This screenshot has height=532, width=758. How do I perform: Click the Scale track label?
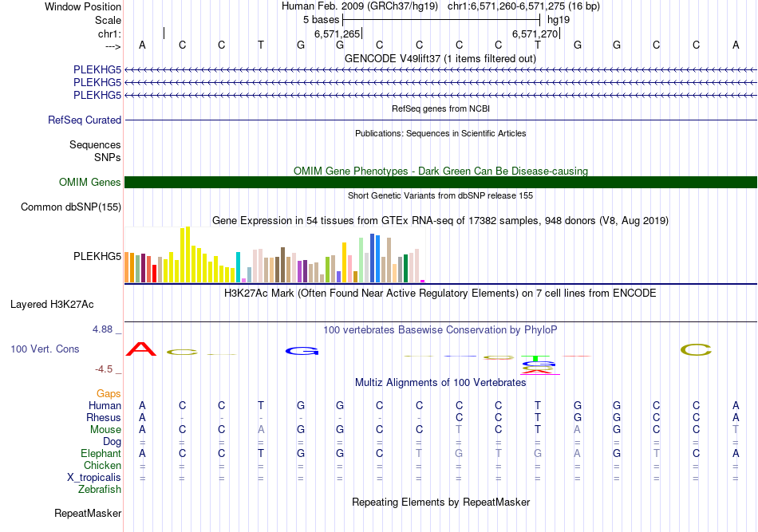[108, 20]
